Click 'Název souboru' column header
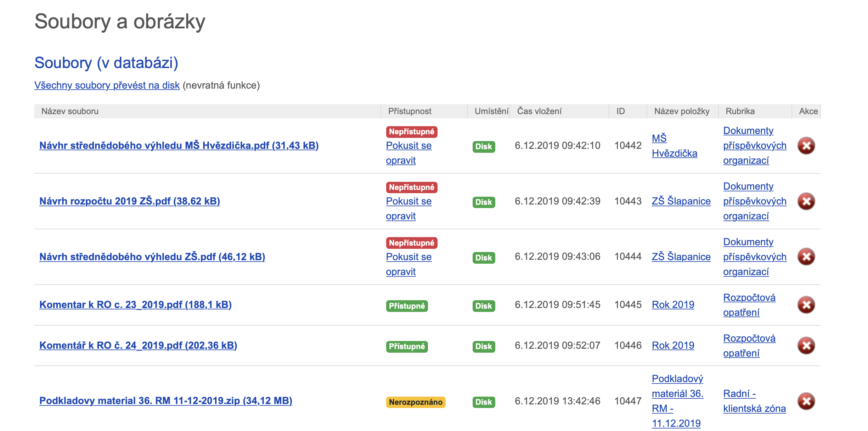This screenshot has height=431, width=868. tap(70, 111)
